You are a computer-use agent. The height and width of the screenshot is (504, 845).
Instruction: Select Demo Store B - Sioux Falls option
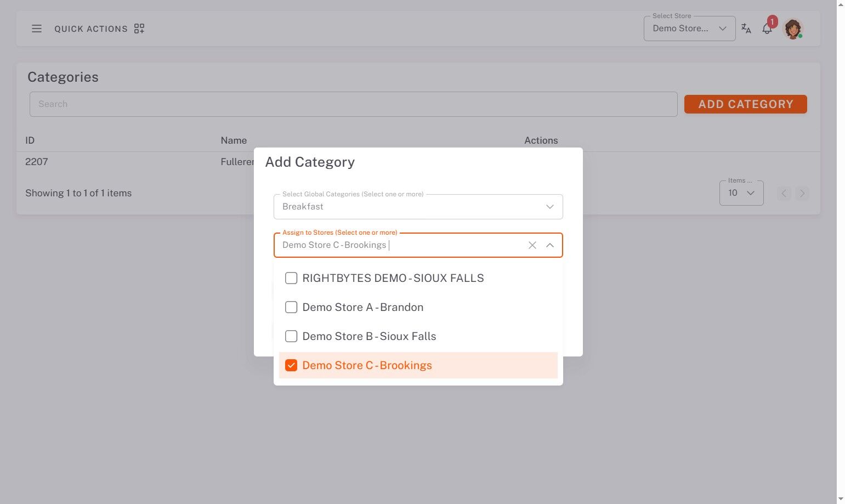[x=369, y=336]
